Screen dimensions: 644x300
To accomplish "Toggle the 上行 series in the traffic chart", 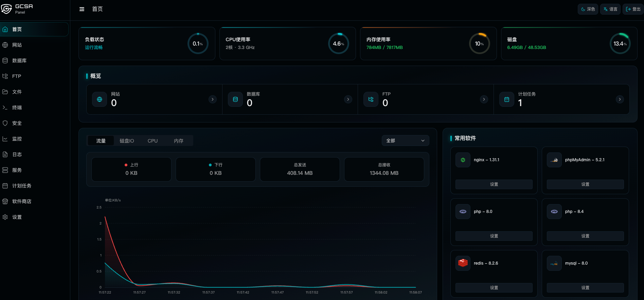I will [x=131, y=165].
